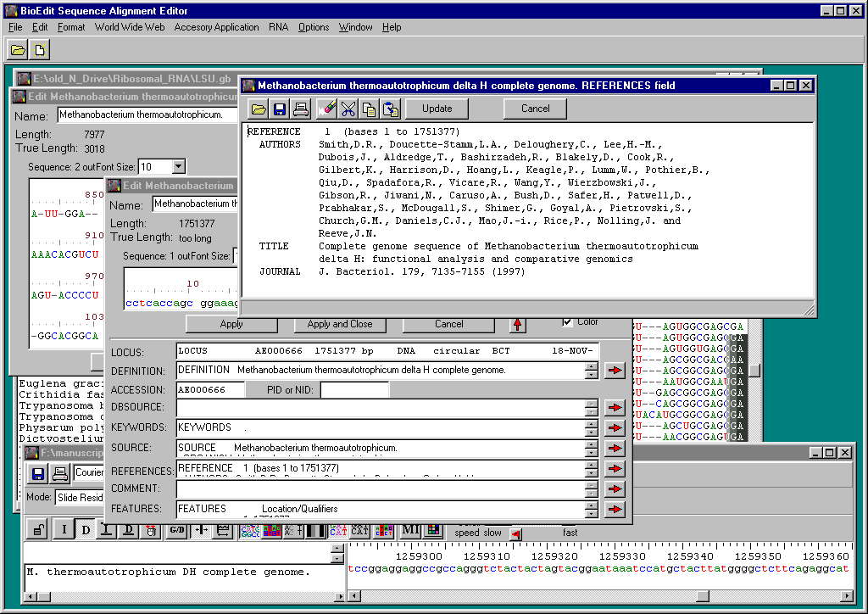Print icon in REFERENCES field window
This screenshot has width=868, height=614.
click(301, 109)
